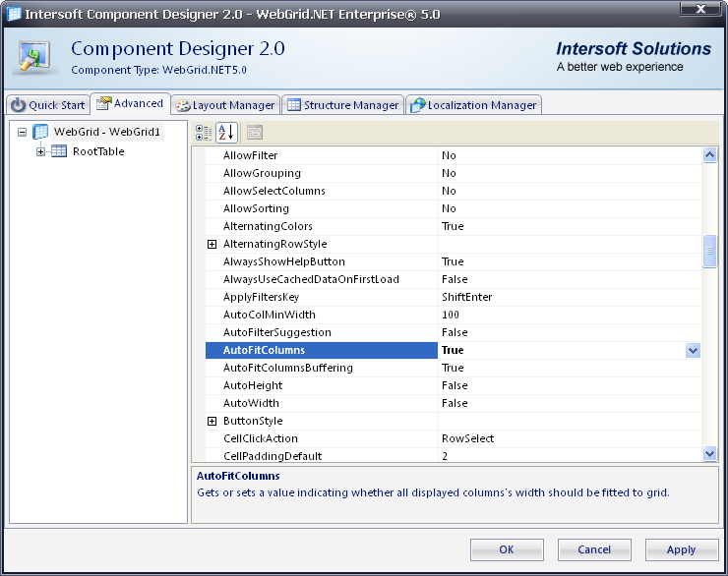The height and width of the screenshot is (576, 728).
Task: Click the Structure Manager table icon
Action: (x=293, y=105)
